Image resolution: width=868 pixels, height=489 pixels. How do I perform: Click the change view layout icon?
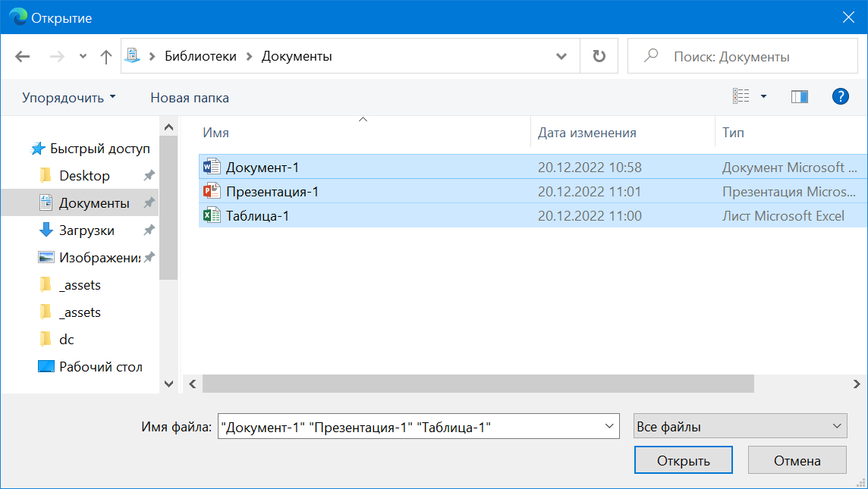(741, 97)
